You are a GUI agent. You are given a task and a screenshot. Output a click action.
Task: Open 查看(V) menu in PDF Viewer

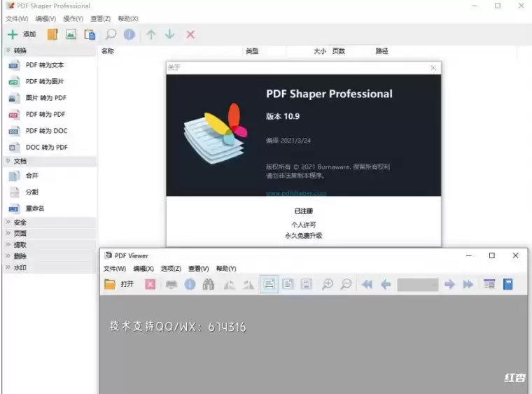[199, 269]
